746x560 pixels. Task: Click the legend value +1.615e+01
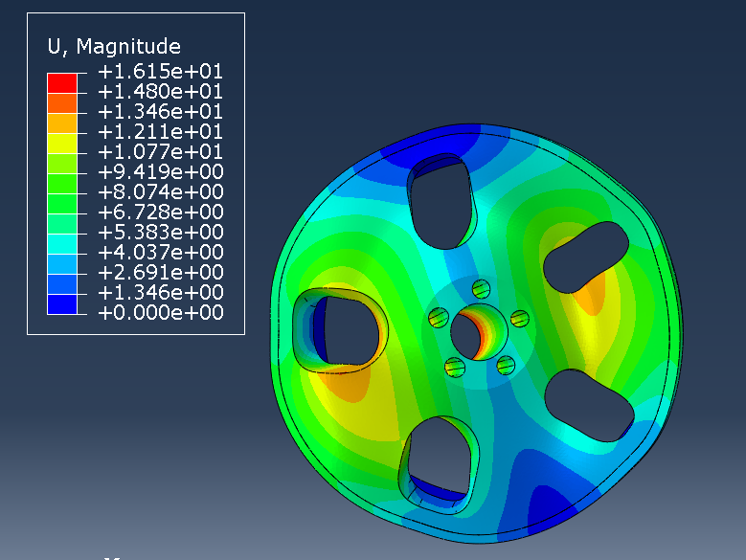tap(160, 72)
